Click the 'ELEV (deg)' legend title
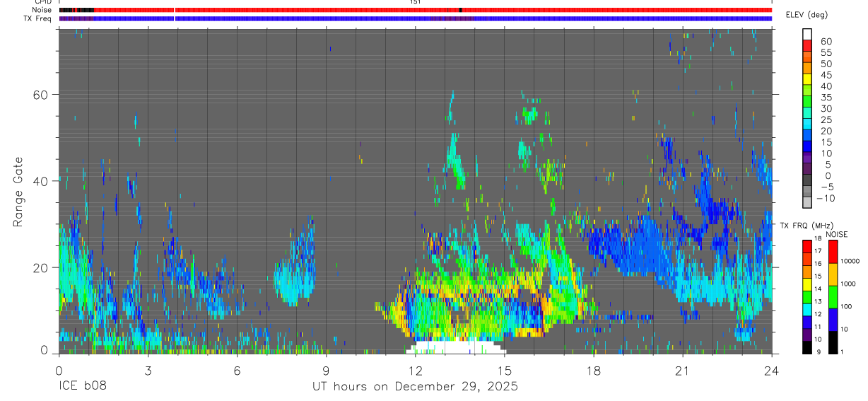 click(x=807, y=15)
